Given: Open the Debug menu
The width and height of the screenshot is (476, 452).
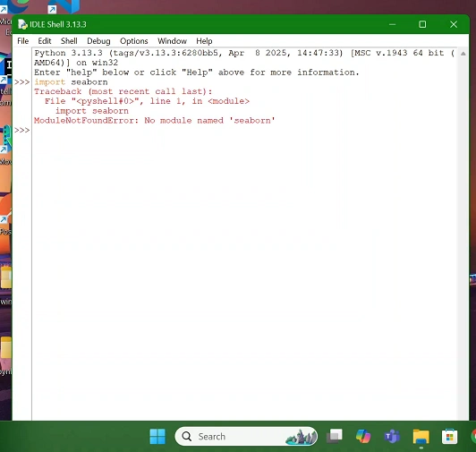Looking at the screenshot, I should 98,41.
